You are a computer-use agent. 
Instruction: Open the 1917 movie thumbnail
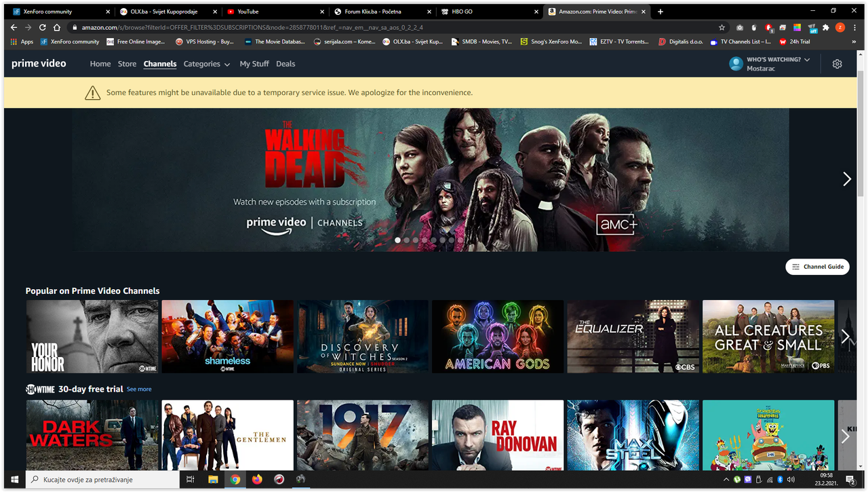pos(363,436)
